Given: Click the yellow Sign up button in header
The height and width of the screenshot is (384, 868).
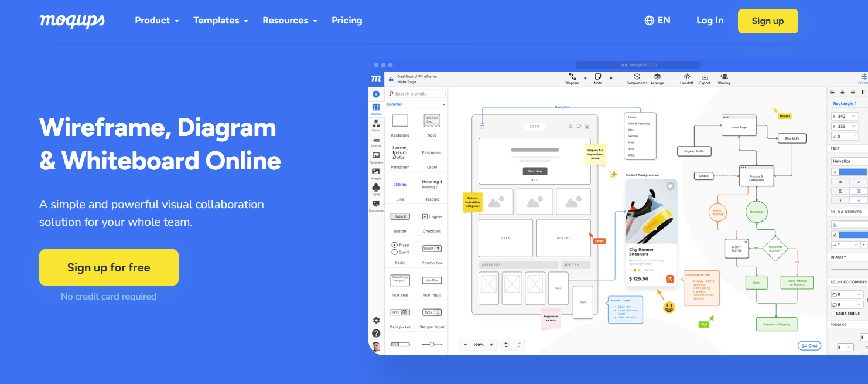Looking at the screenshot, I should 768,21.
